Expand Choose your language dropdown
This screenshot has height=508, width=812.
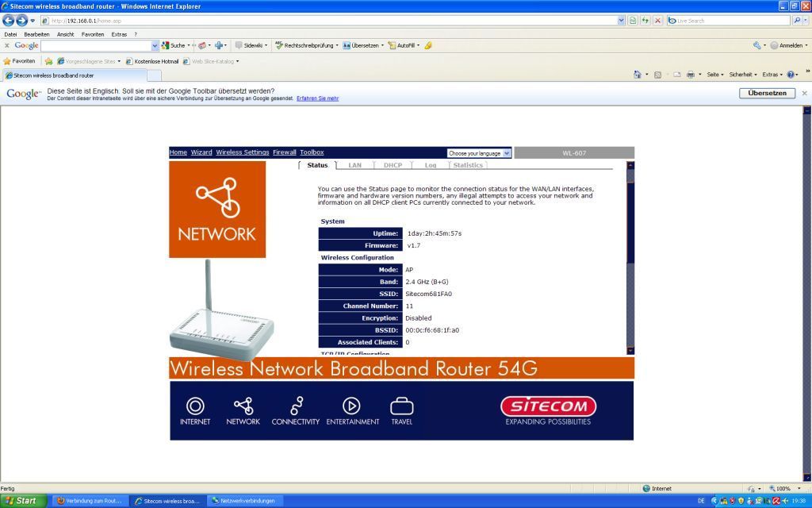pos(479,153)
